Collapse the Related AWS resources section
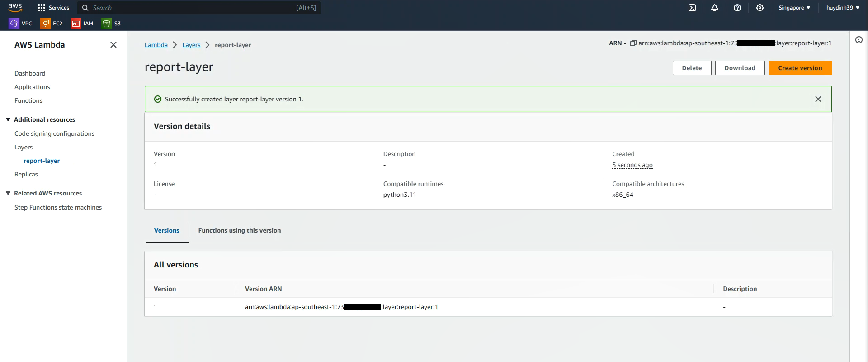 point(8,193)
